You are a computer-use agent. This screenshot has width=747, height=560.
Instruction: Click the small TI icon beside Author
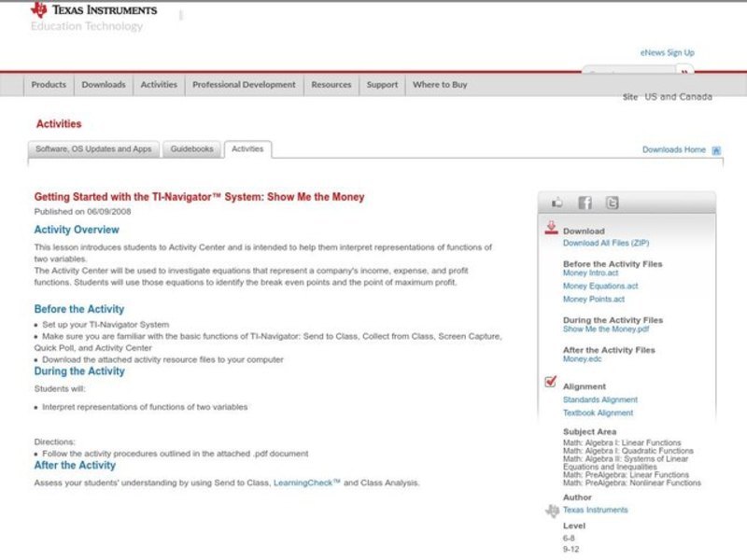pyautogui.click(x=552, y=511)
